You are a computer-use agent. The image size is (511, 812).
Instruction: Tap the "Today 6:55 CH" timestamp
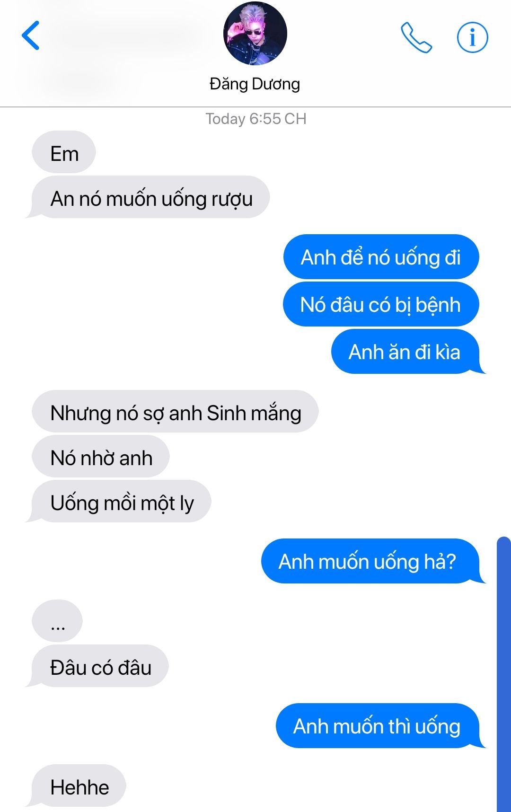click(x=256, y=118)
